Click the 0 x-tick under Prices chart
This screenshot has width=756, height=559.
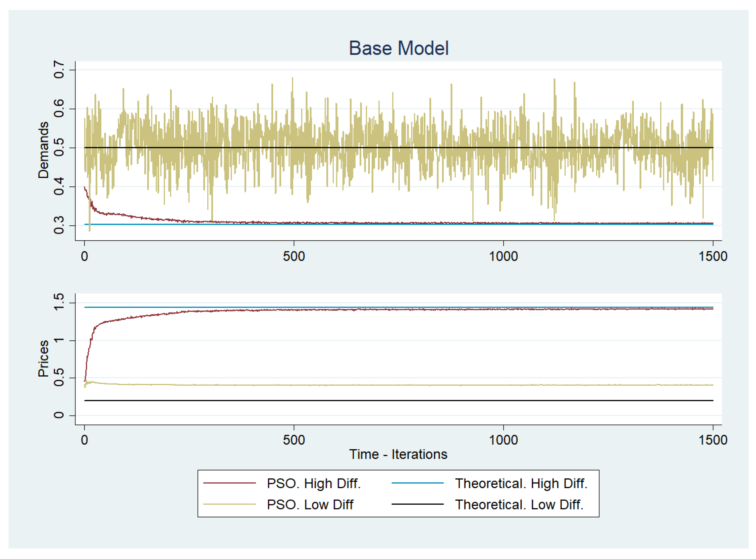[84, 440]
